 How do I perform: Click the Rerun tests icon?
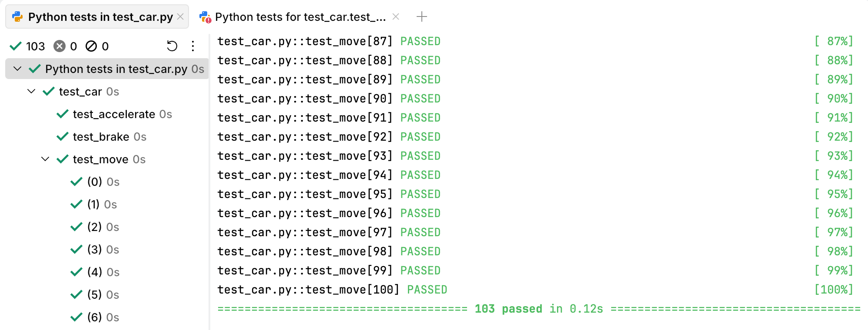[x=172, y=46]
